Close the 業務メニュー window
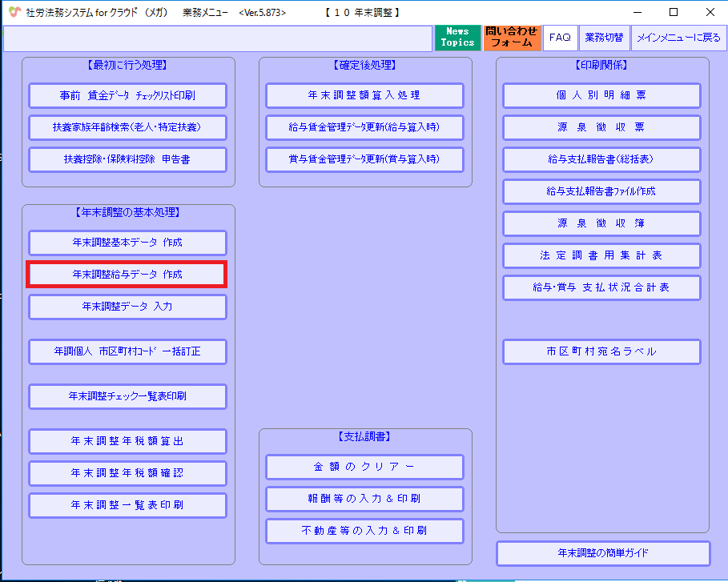The height and width of the screenshot is (582, 728). (710, 13)
